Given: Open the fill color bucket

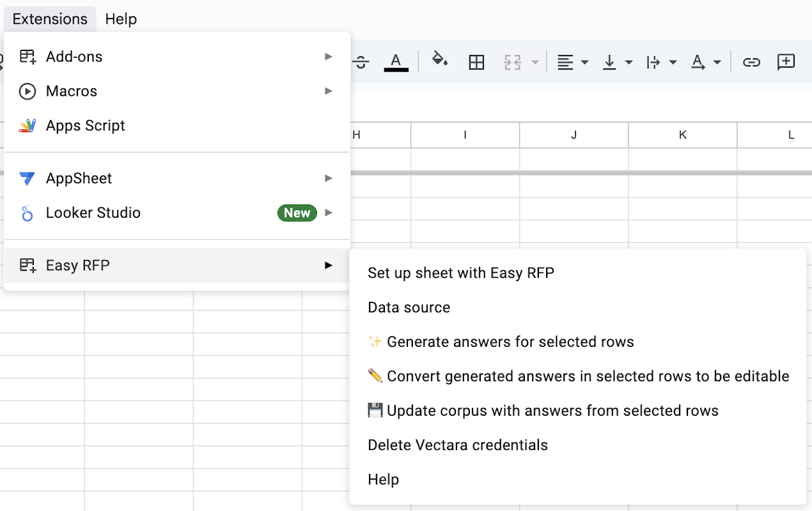Looking at the screenshot, I should click(x=440, y=60).
